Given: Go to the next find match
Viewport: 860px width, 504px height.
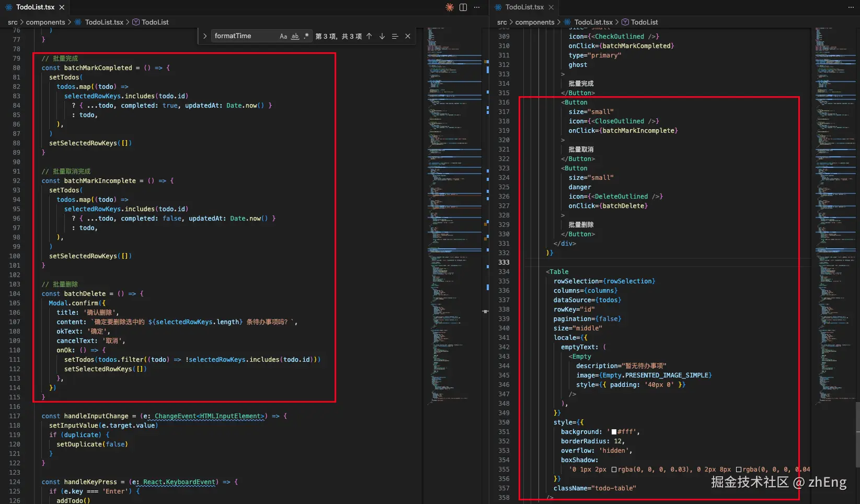Looking at the screenshot, I should click(382, 36).
